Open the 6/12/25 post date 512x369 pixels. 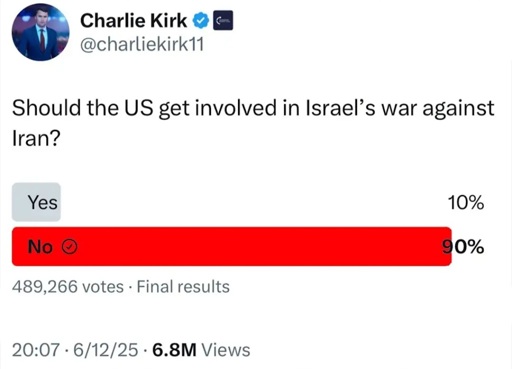pos(105,350)
